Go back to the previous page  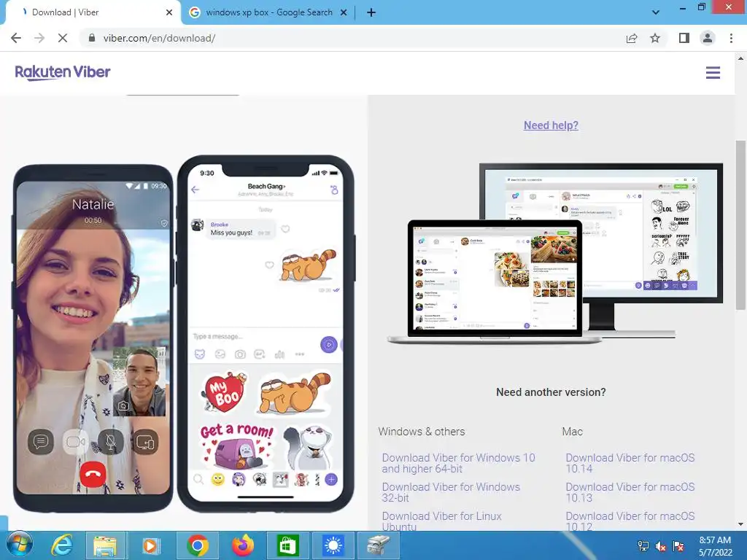tap(16, 38)
